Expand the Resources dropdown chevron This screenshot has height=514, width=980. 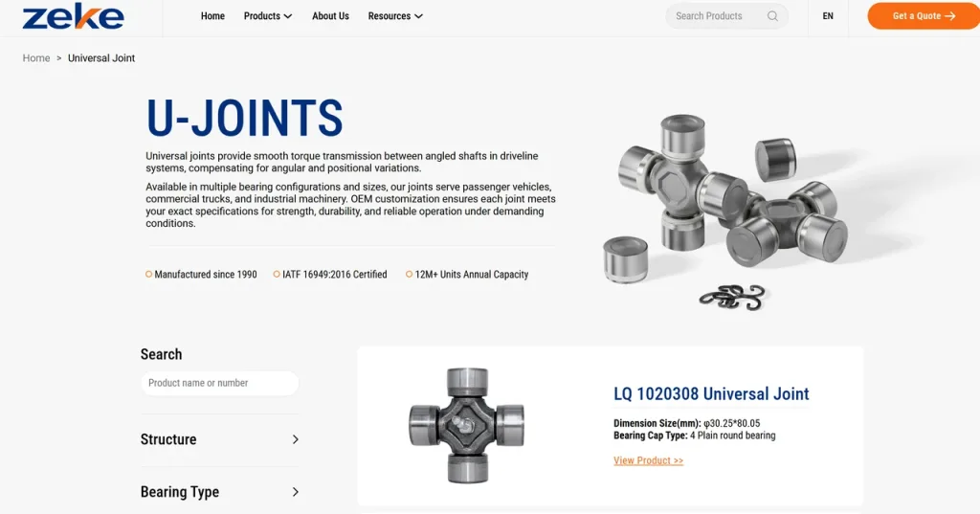(419, 16)
